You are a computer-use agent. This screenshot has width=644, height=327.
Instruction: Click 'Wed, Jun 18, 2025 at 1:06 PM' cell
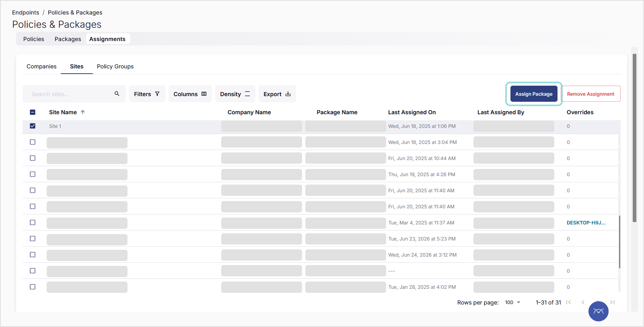pos(422,126)
